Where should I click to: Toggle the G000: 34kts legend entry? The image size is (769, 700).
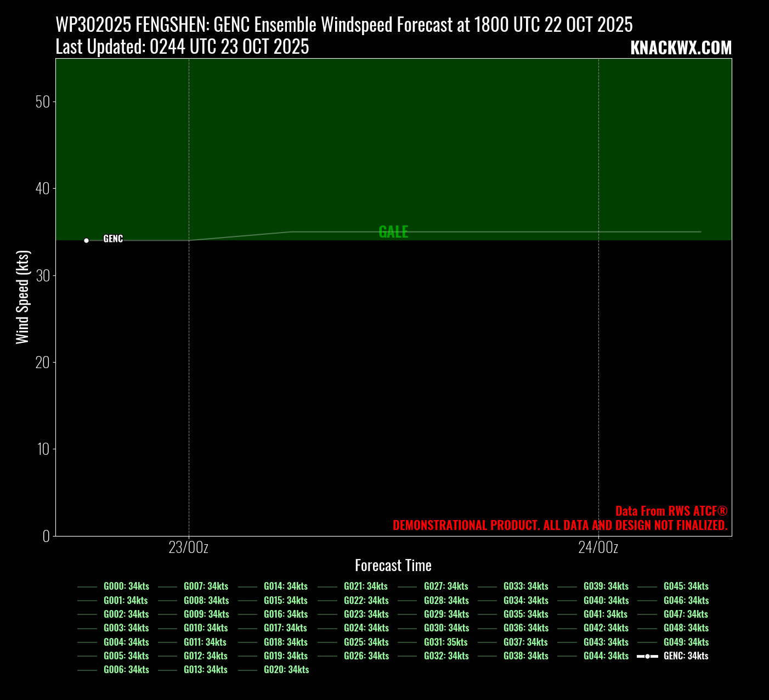[x=126, y=586]
